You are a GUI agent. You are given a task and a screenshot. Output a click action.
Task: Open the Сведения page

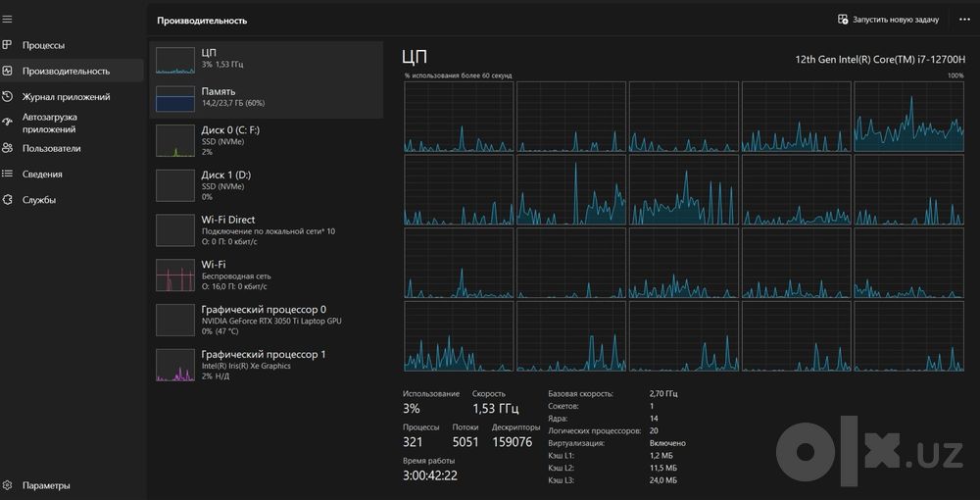coord(72,175)
